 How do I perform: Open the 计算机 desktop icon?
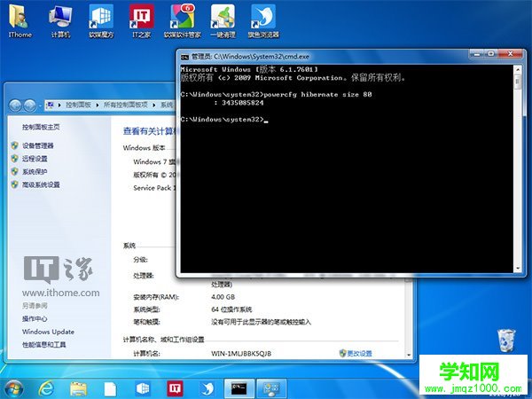[60, 21]
